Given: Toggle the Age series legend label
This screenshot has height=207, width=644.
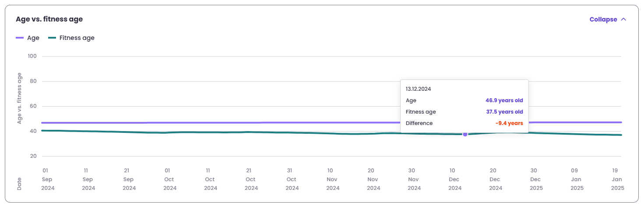Looking at the screenshot, I should pyautogui.click(x=33, y=38).
